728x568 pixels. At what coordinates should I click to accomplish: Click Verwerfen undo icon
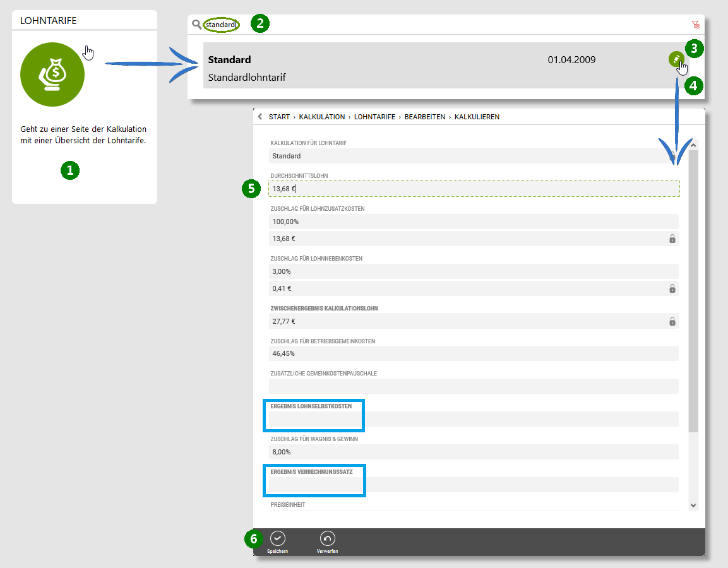[x=327, y=538]
